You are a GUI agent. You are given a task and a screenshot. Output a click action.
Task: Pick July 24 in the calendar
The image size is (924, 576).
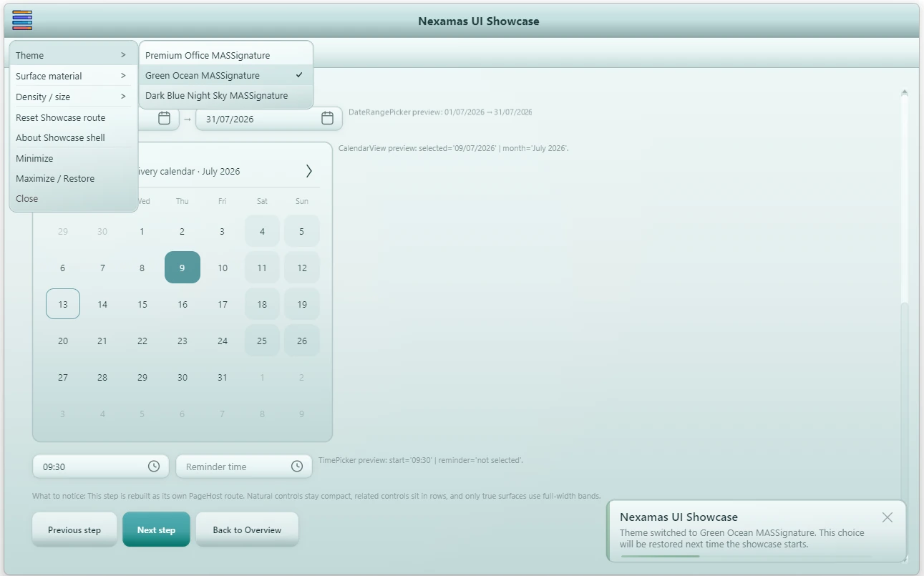pos(223,341)
